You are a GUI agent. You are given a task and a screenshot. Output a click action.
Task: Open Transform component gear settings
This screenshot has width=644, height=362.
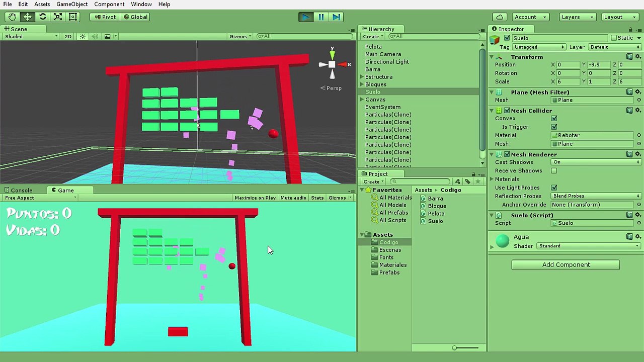[638, 57]
